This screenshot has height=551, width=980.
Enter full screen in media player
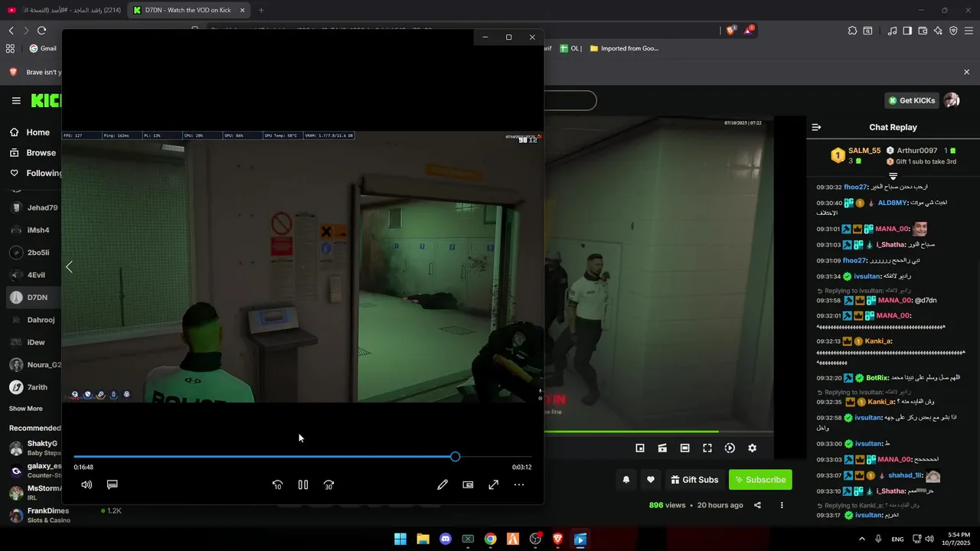[494, 484]
